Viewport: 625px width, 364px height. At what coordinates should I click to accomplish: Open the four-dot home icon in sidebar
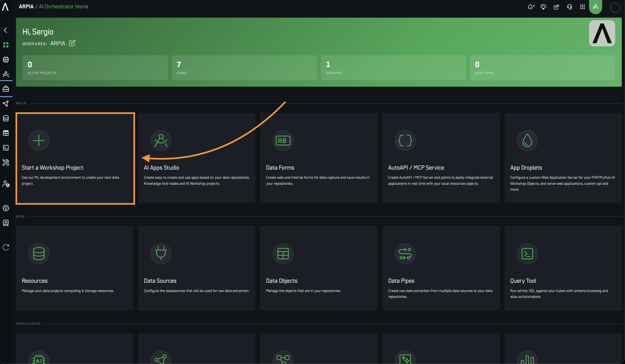(x=6, y=45)
